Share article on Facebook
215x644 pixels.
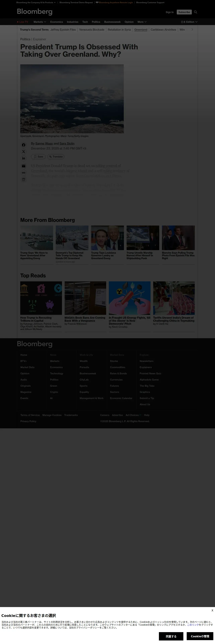[x=24, y=145]
